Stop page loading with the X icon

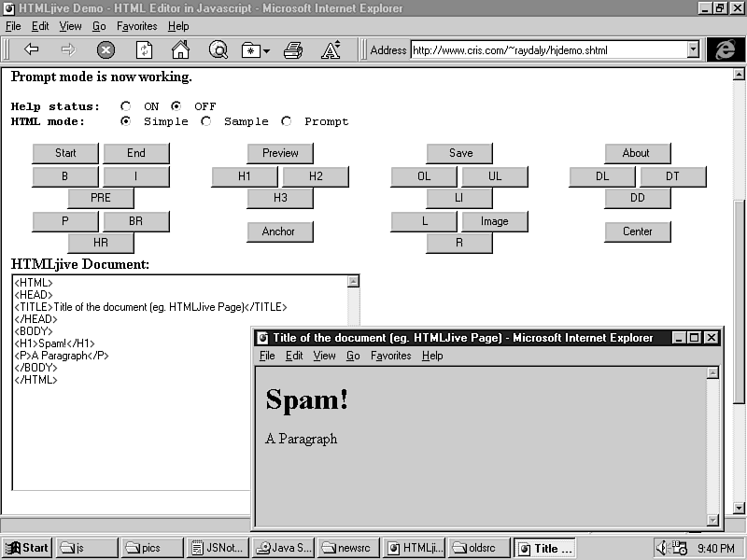[x=106, y=49]
